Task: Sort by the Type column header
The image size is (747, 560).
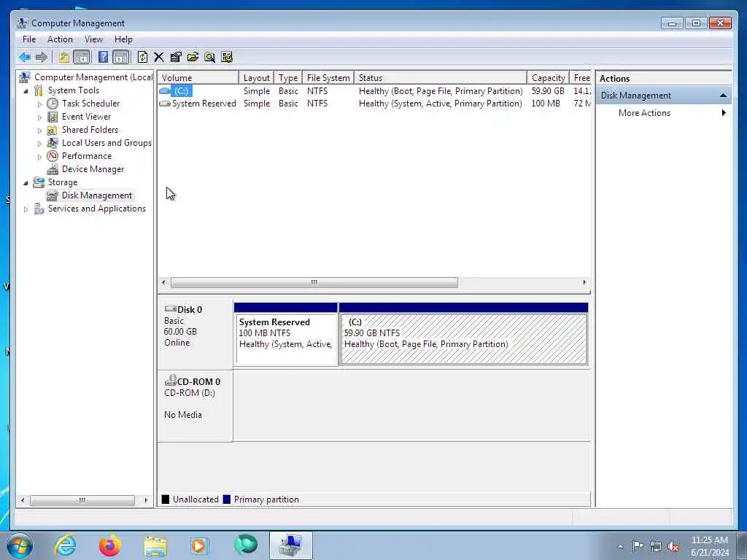Action: 287,77
